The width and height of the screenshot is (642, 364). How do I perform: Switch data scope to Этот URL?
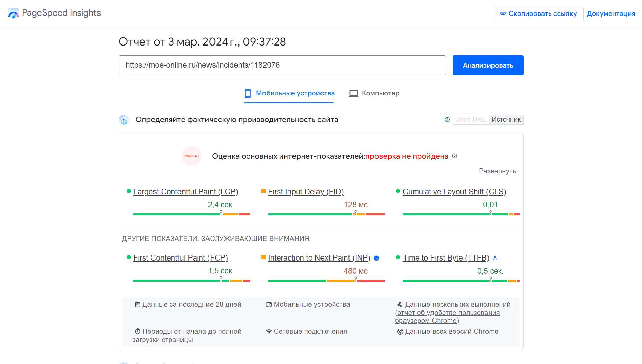(x=471, y=120)
